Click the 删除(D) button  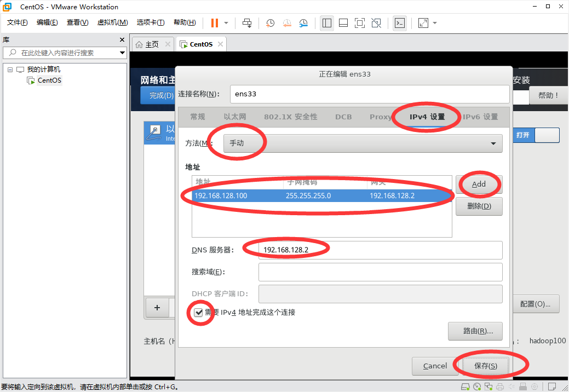479,206
